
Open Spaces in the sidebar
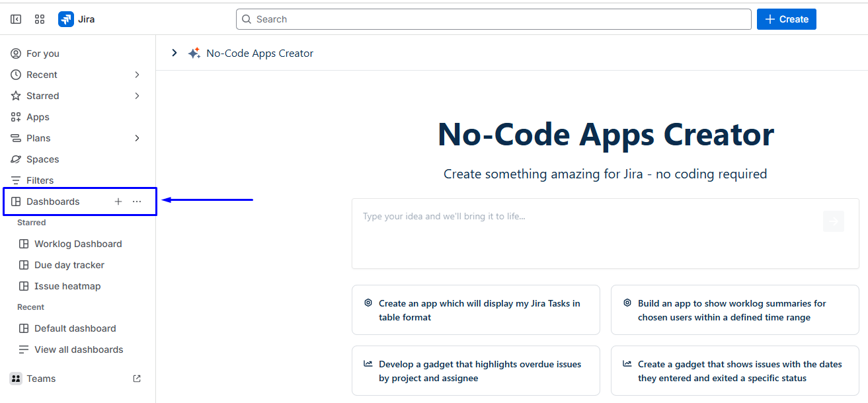pyautogui.click(x=42, y=159)
